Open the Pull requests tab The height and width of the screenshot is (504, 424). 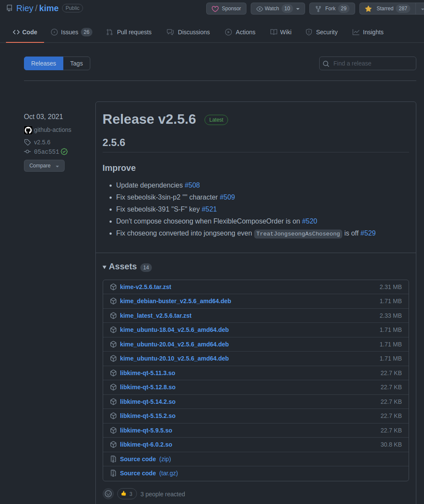(x=129, y=32)
